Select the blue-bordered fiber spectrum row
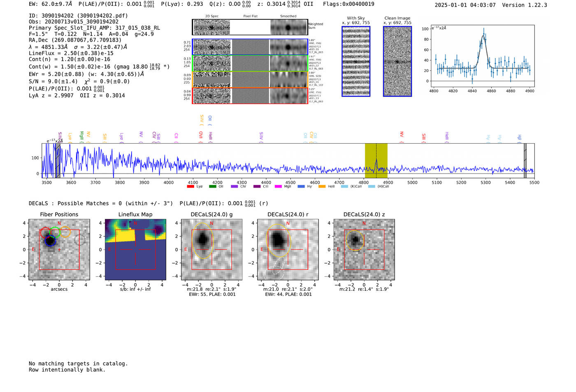Viewport: 576px width, 392px height. point(250,47)
